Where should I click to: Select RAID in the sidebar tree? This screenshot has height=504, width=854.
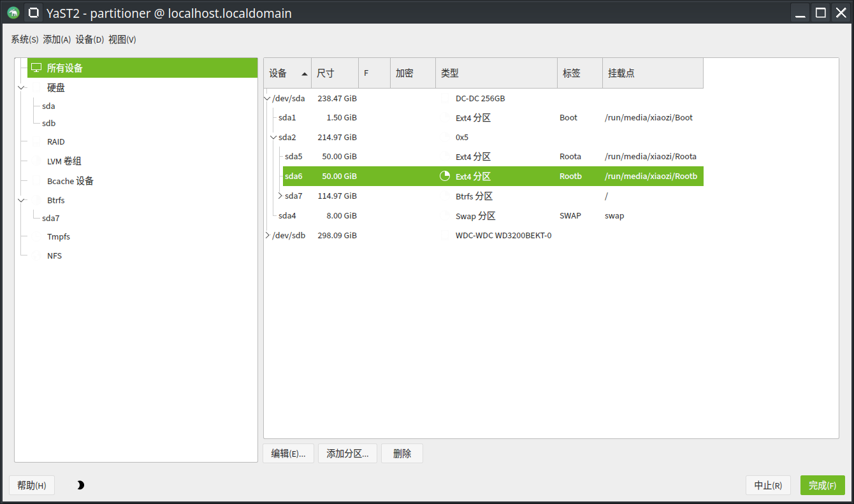point(56,141)
